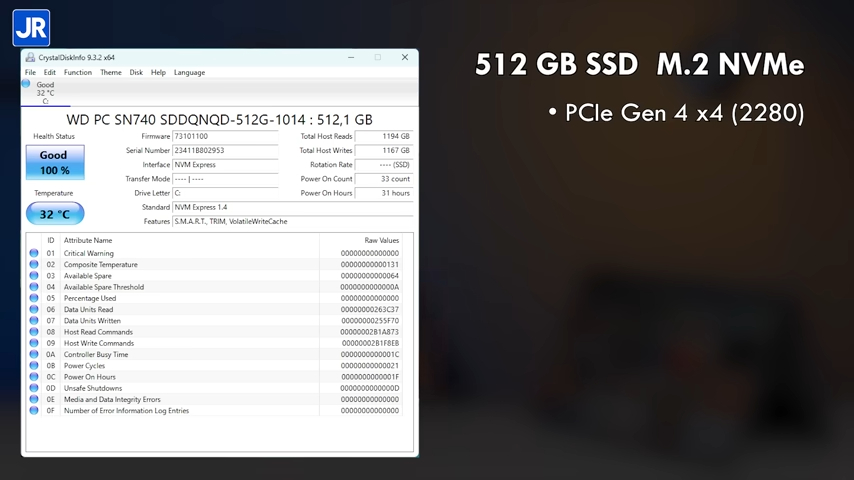Click the Attribute Name column header
The image size is (854, 480).
tap(88, 240)
